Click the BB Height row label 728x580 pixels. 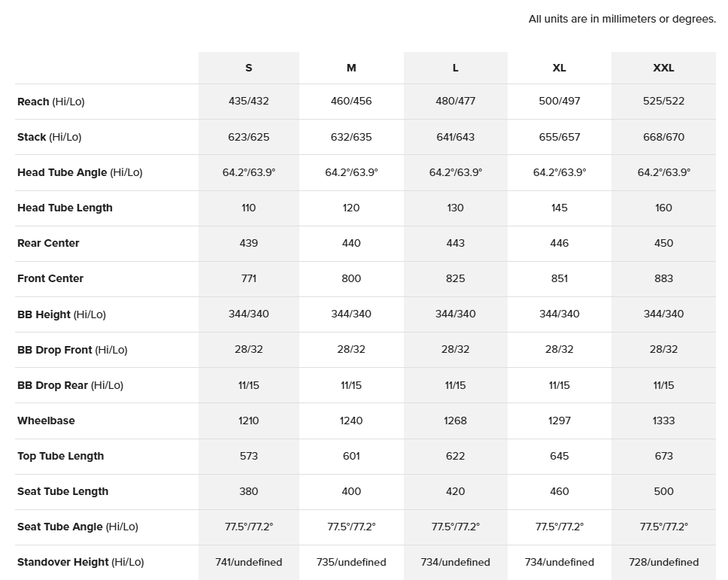coord(62,314)
